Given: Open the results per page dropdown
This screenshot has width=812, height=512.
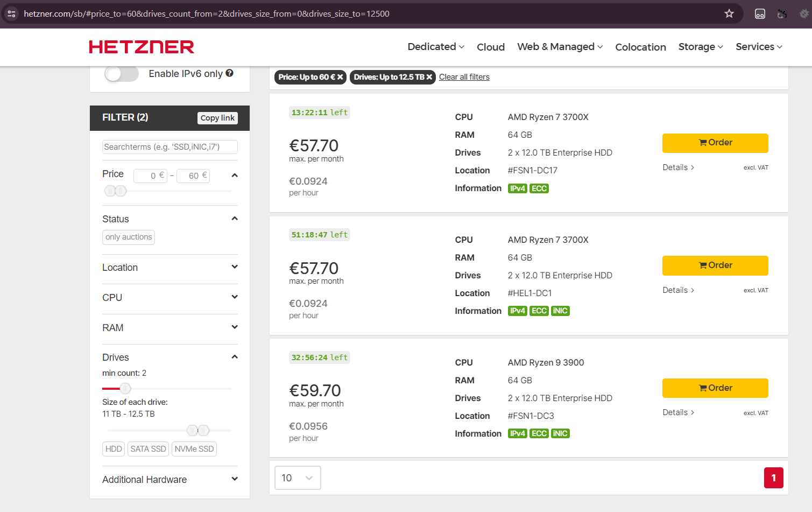Looking at the screenshot, I should (298, 478).
